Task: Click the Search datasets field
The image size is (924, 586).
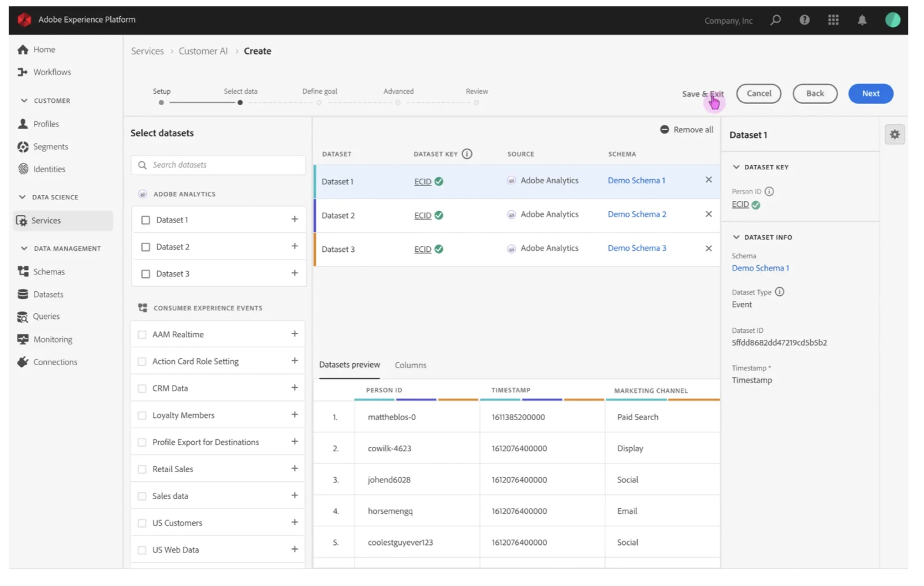Action: pyautogui.click(x=218, y=165)
